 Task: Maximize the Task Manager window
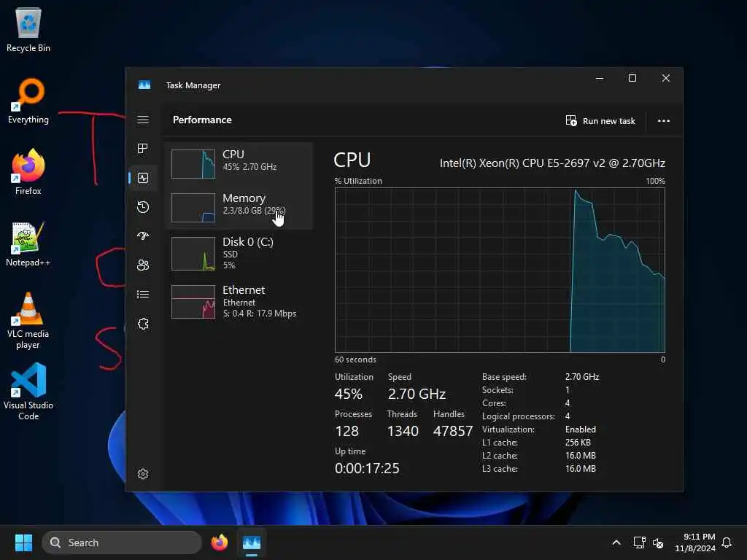632,78
